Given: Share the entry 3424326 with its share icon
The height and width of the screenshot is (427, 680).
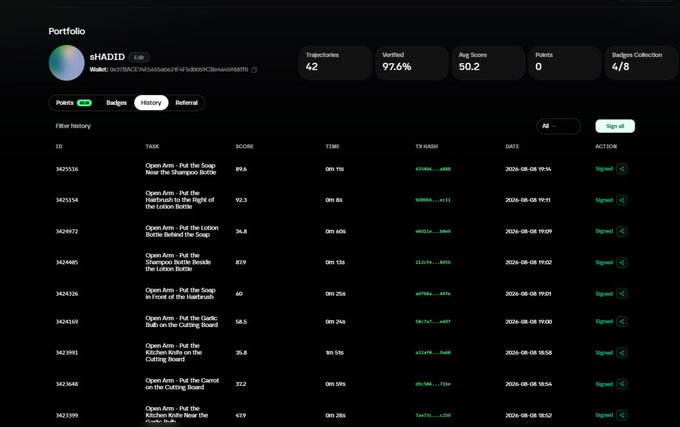Looking at the screenshot, I should pos(621,293).
